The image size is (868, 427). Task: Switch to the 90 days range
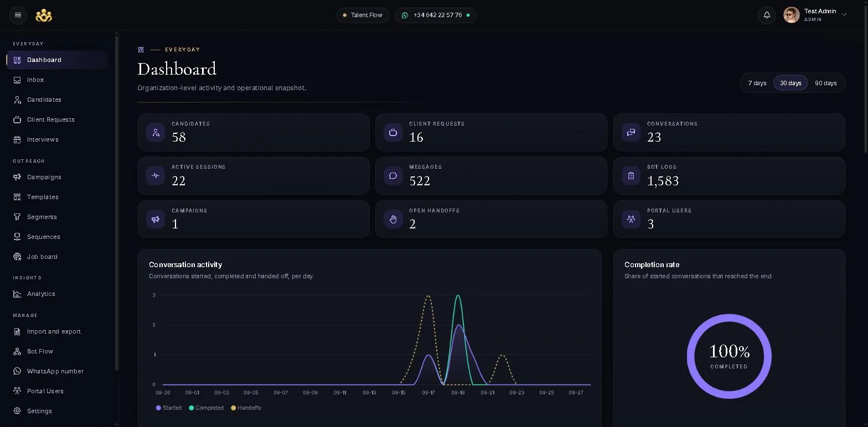825,83
